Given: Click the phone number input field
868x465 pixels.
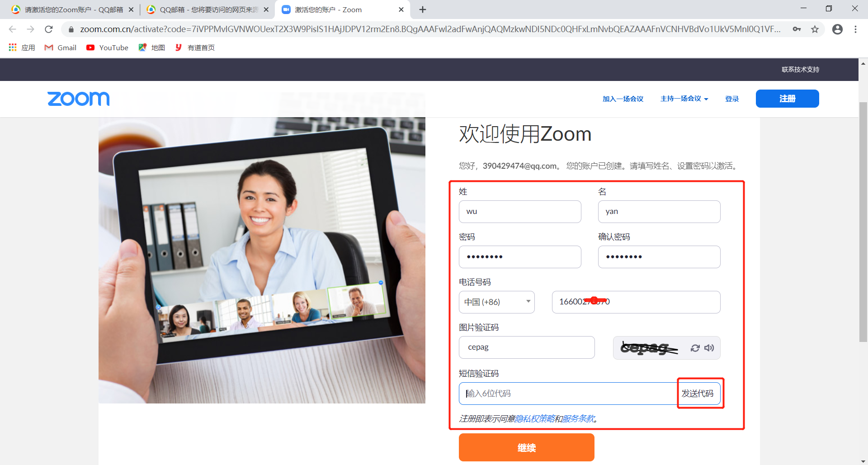Looking at the screenshot, I should (636, 302).
